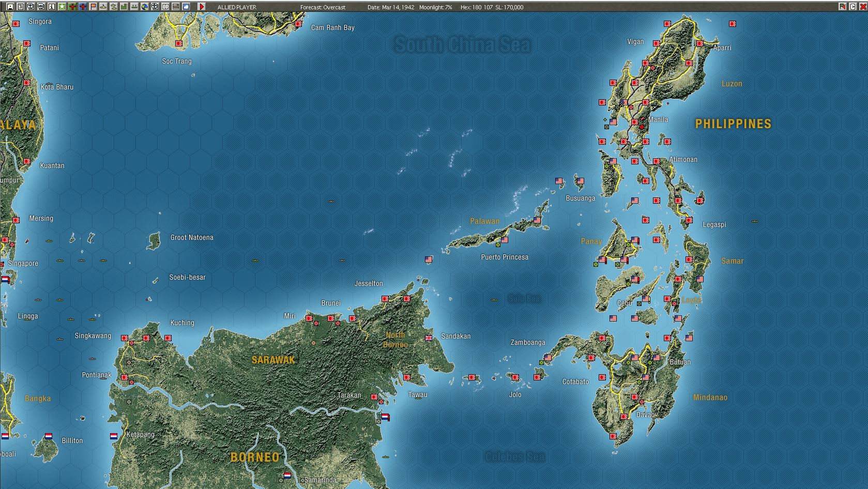Click the red plane on blue icon
The width and height of the screenshot is (868, 489).
pos(83,7)
